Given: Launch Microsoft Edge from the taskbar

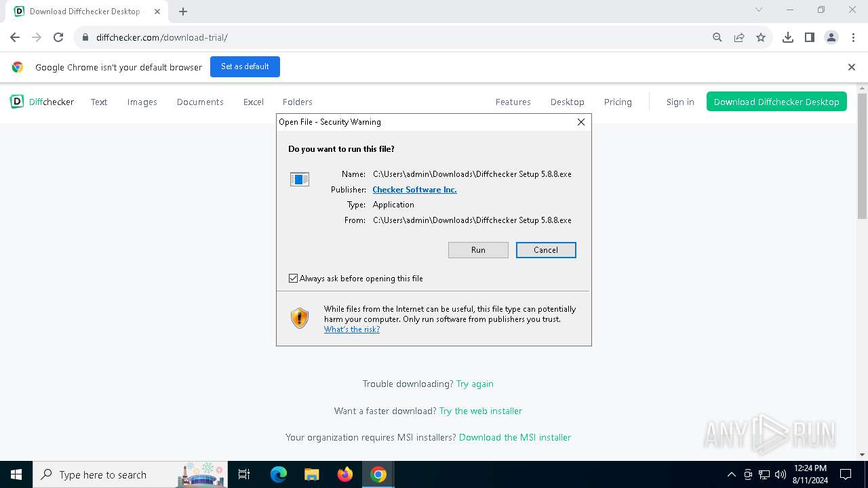Looking at the screenshot, I should pos(279,474).
